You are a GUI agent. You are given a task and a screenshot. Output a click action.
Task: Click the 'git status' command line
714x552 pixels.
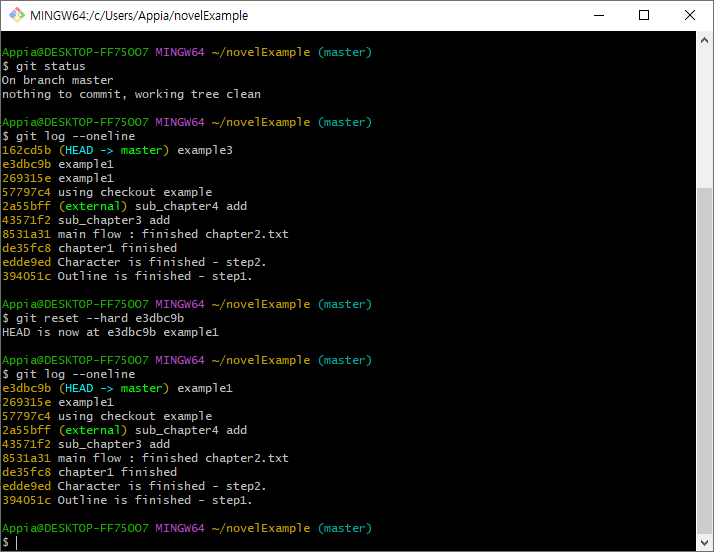(x=44, y=66)
